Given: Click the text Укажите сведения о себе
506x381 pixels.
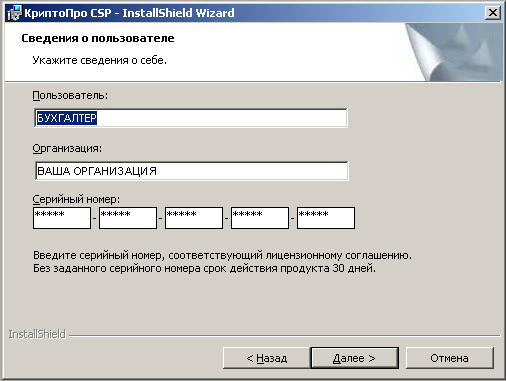Looking at the screenshot, I should point(100,60).
